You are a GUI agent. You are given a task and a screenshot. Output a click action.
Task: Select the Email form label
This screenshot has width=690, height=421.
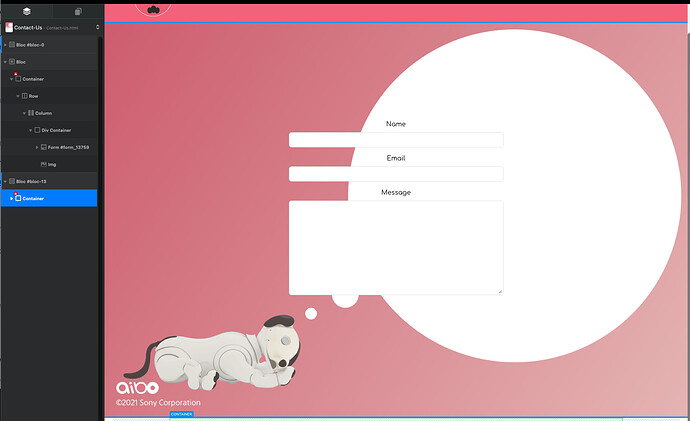tap(396, 158)
